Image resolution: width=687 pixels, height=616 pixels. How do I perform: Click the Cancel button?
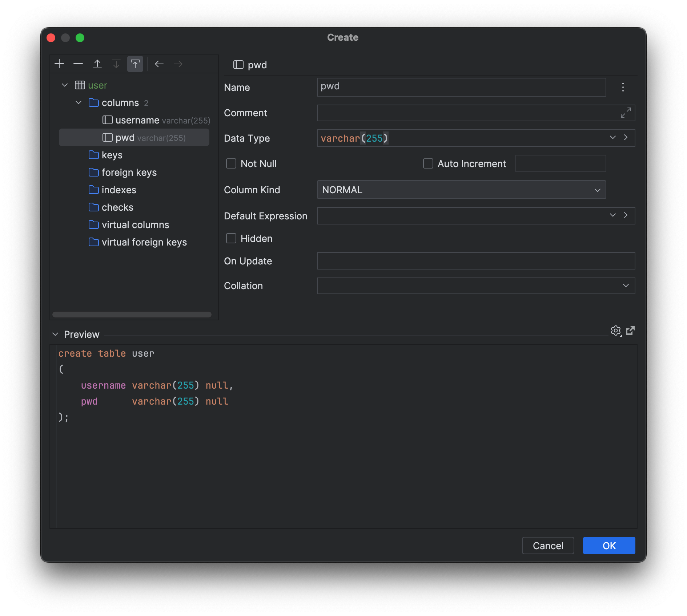click(x=548, y=546)
